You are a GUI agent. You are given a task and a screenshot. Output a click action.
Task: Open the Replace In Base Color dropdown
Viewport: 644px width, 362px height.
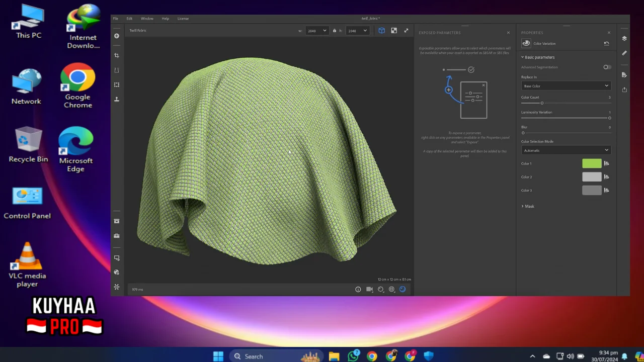(x=566, y=86)
